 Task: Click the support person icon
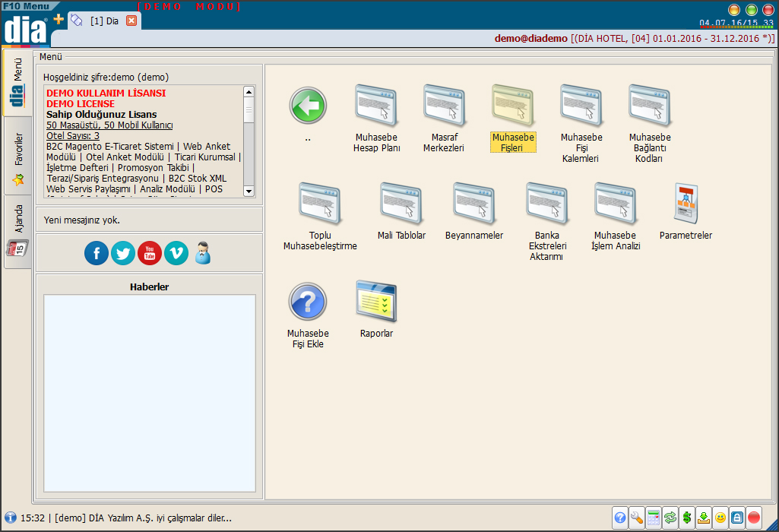click(203, 253)
